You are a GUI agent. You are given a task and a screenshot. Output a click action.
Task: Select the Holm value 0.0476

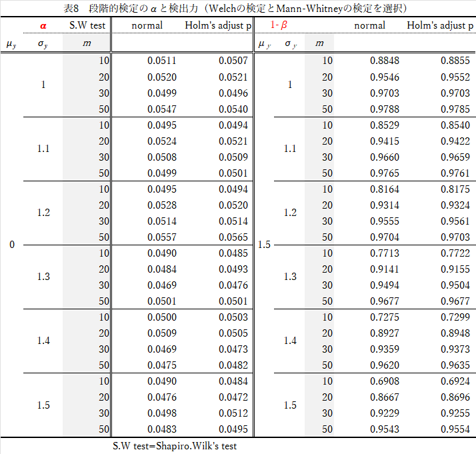233,285
